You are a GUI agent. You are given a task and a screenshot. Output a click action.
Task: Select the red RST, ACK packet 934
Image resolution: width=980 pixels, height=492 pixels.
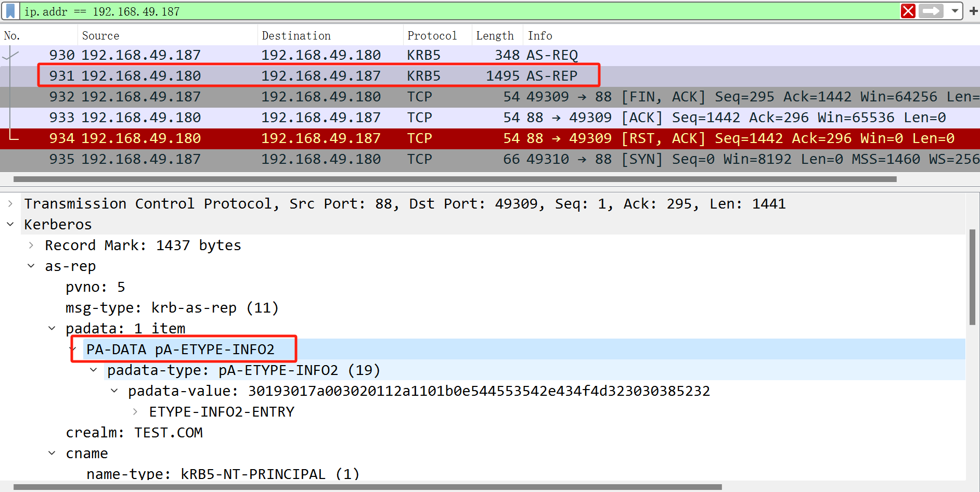click(x=312, y=138)
